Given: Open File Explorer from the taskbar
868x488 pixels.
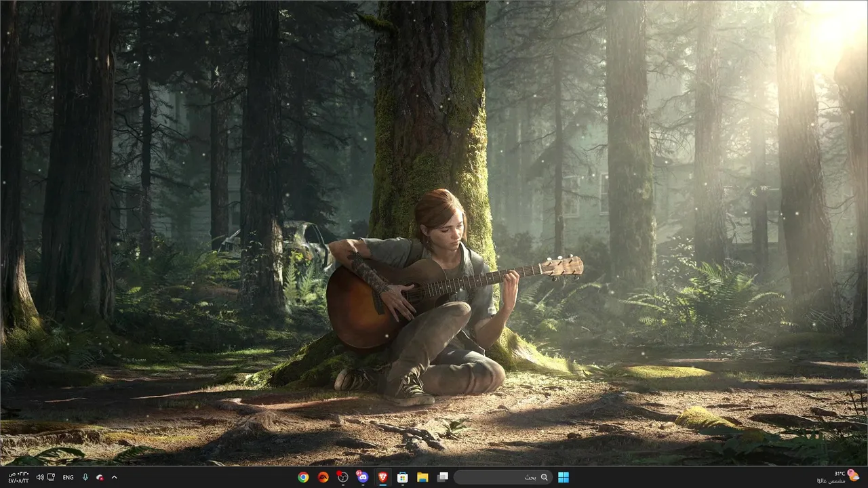Looking at the screenshot, I should coord(422,477).
